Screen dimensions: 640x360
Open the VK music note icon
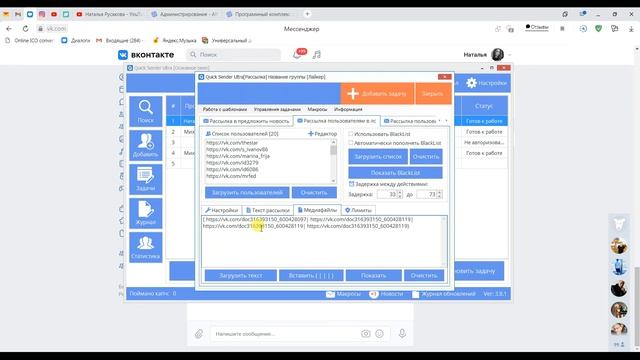(317, 54)
